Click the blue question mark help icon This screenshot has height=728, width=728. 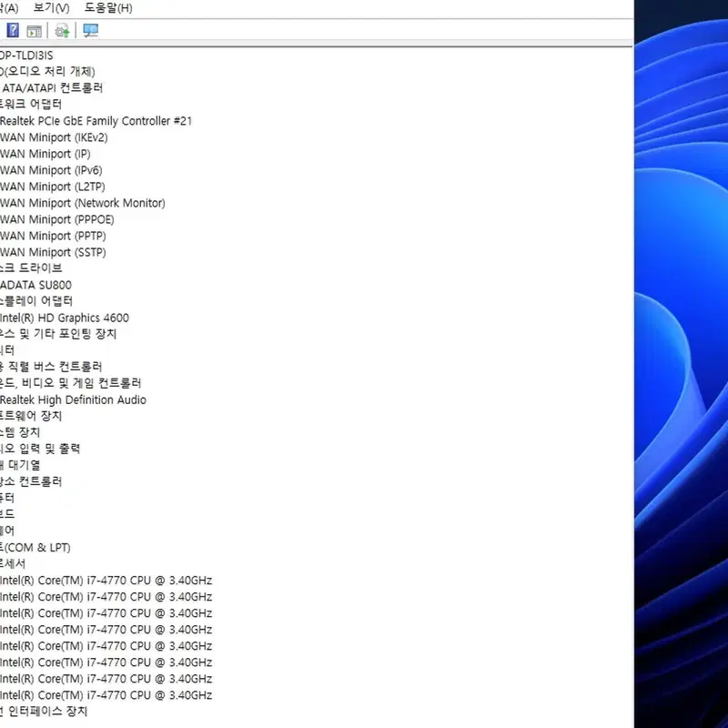[x=13, y=31]
